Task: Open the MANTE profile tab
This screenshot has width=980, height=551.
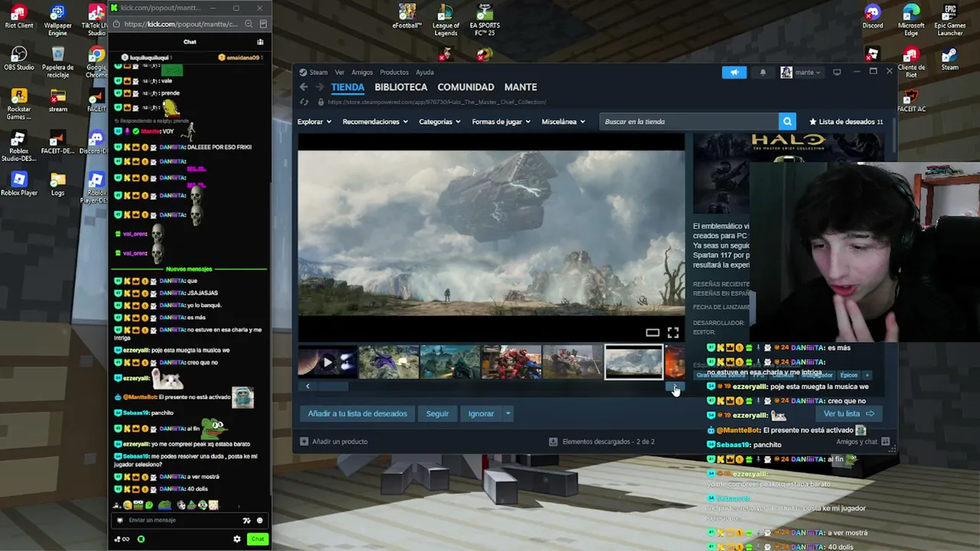Action: click(521, 87)
